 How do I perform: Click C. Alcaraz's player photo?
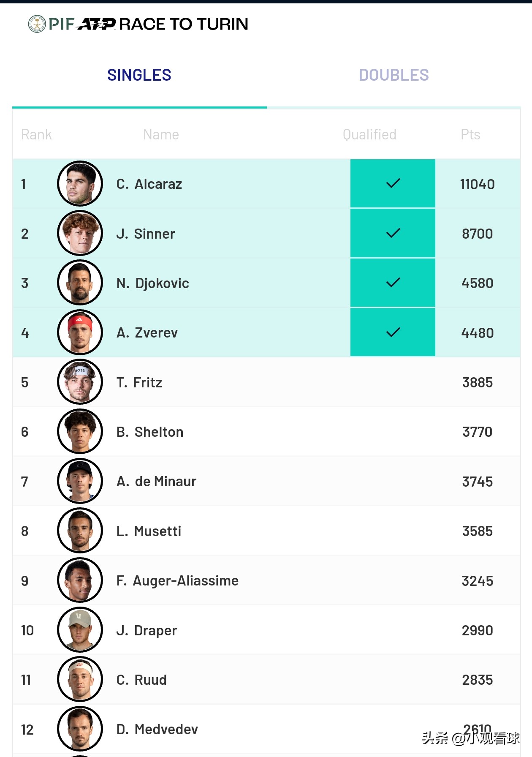coord(80,184)
